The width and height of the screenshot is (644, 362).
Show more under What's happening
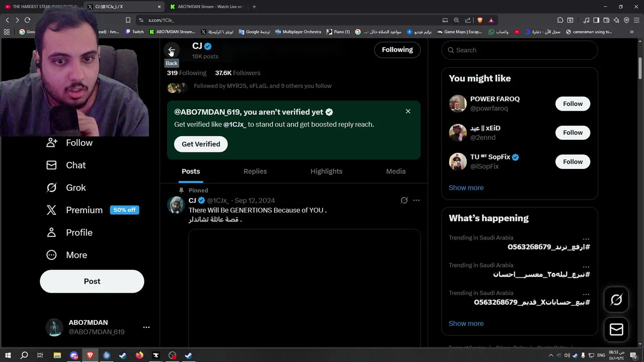coord(466,323)
